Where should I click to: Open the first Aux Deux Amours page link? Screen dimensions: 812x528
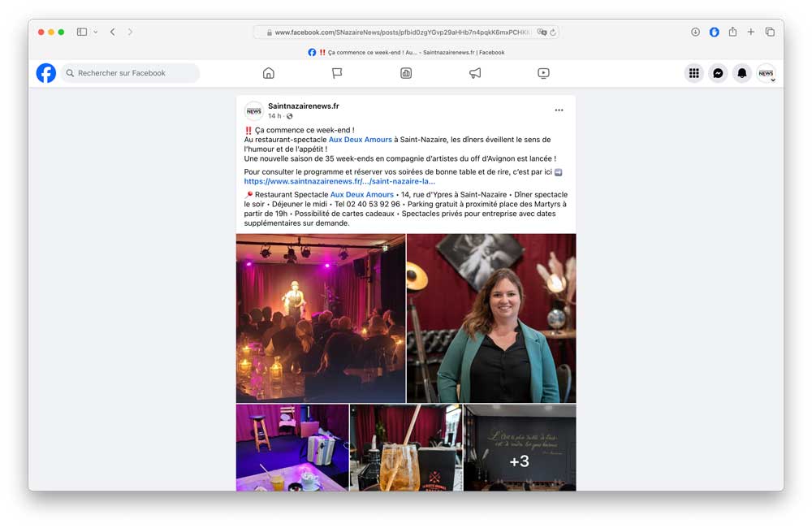click(360, 140)
